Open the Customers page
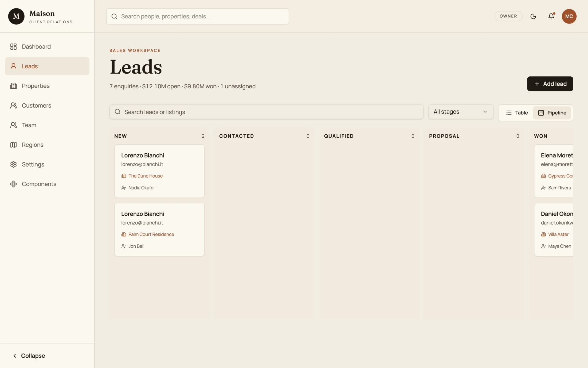The image size is (588, 368). point(47,105)
